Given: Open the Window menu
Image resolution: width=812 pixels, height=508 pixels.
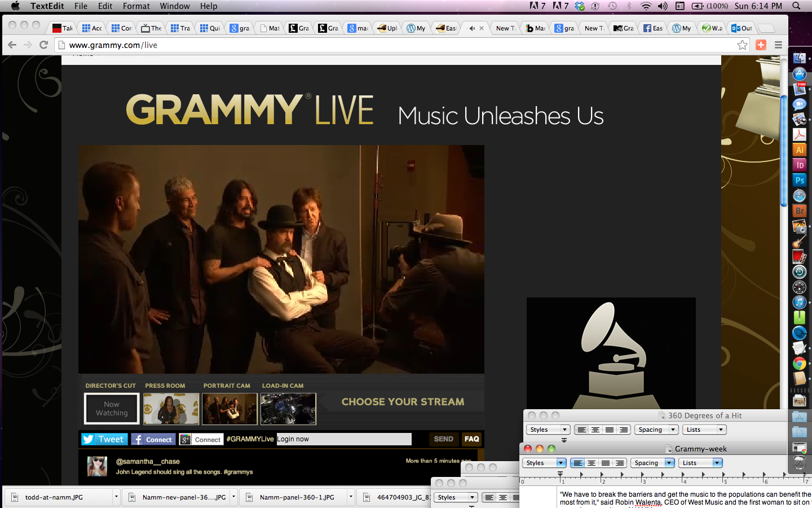Looking at the screenshot, I should click(x=175, y=6).
